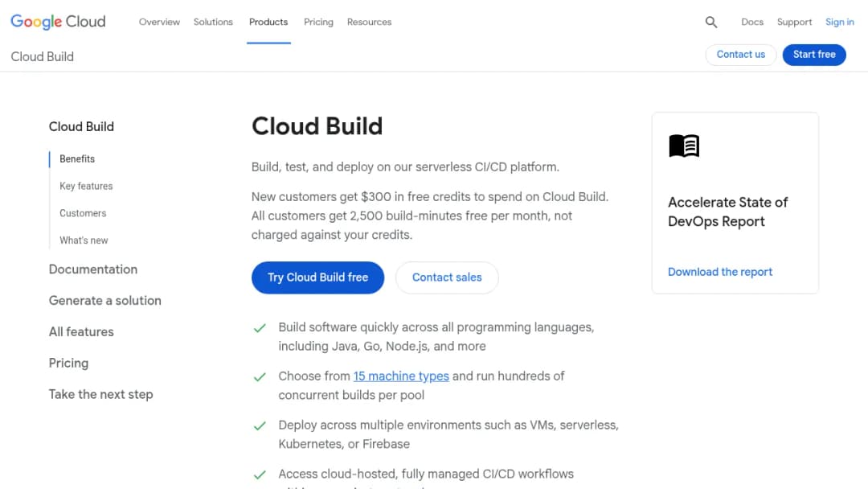This screenshot has height=489, width=868.
Task: Click the Start free button
Action: coord(814,54)
